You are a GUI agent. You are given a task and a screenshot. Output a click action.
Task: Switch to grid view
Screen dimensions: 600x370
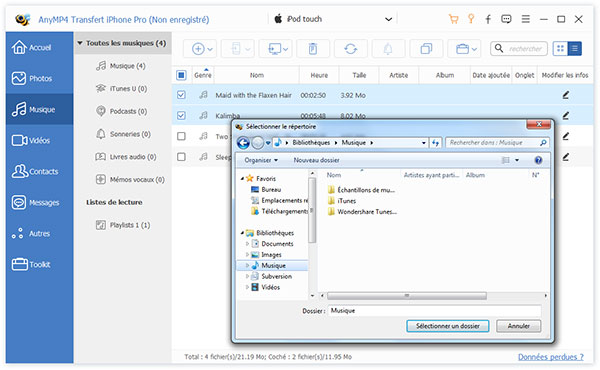[x=560, y=49]
